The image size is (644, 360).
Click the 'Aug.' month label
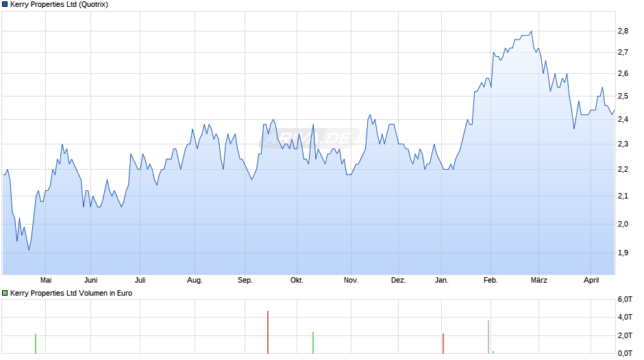point(195,281)
